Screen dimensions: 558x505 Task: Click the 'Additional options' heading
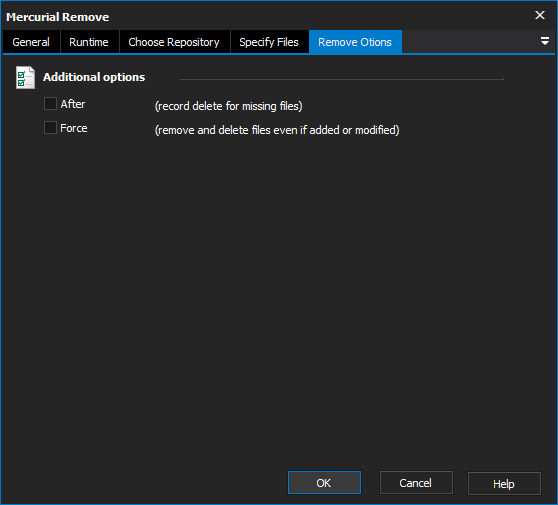coord(94,77)
